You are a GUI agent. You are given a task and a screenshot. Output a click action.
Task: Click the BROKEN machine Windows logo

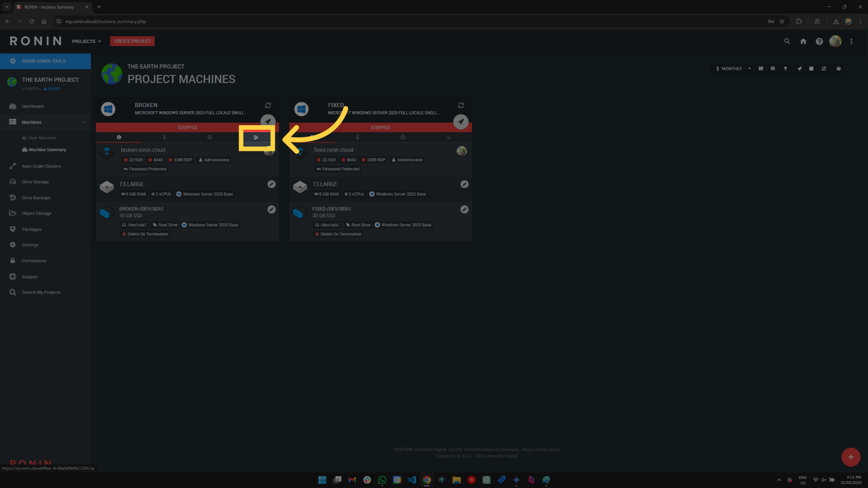(x=108, y=109)
